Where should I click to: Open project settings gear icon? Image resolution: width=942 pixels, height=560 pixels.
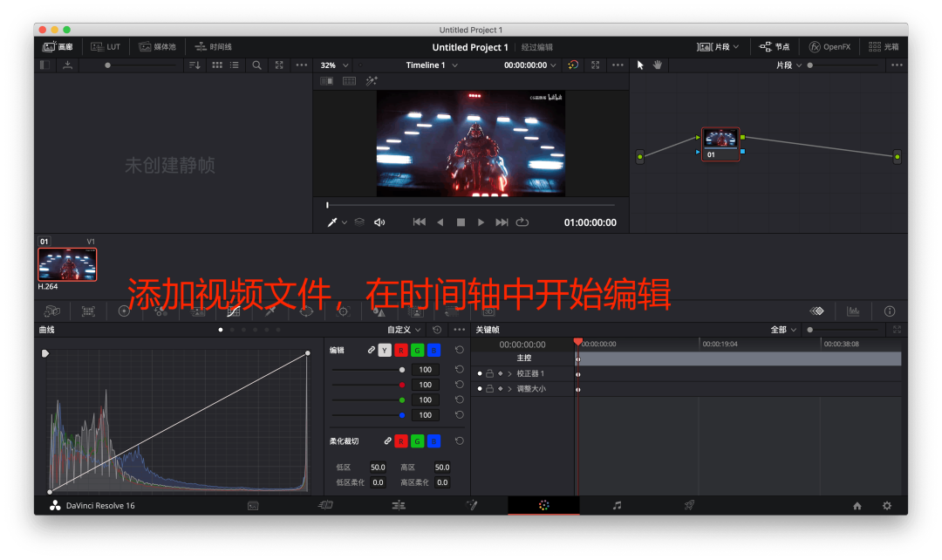[x=887, y=506]
